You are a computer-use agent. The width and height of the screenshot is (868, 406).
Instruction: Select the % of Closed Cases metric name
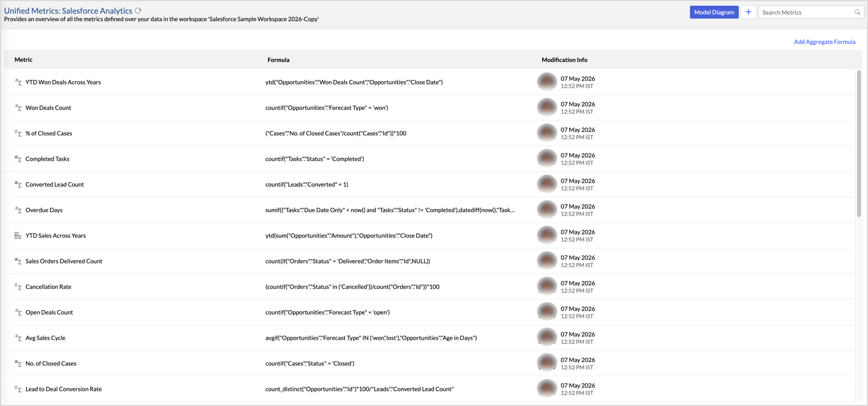pos(49,133)
